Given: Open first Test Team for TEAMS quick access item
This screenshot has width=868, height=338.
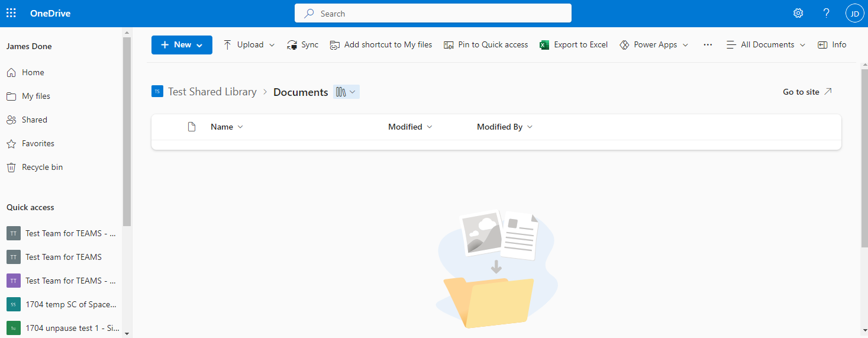Looking at the screenshot, I should 62,233.
